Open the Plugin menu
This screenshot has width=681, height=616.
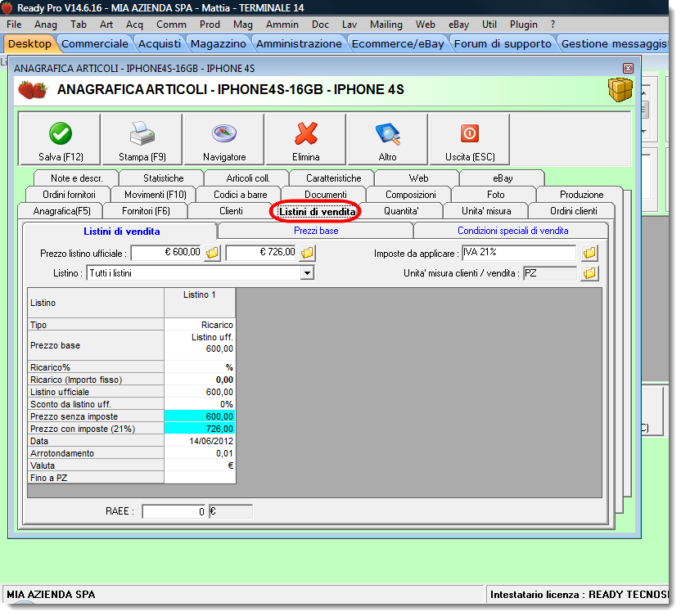[x=523, y=25]
